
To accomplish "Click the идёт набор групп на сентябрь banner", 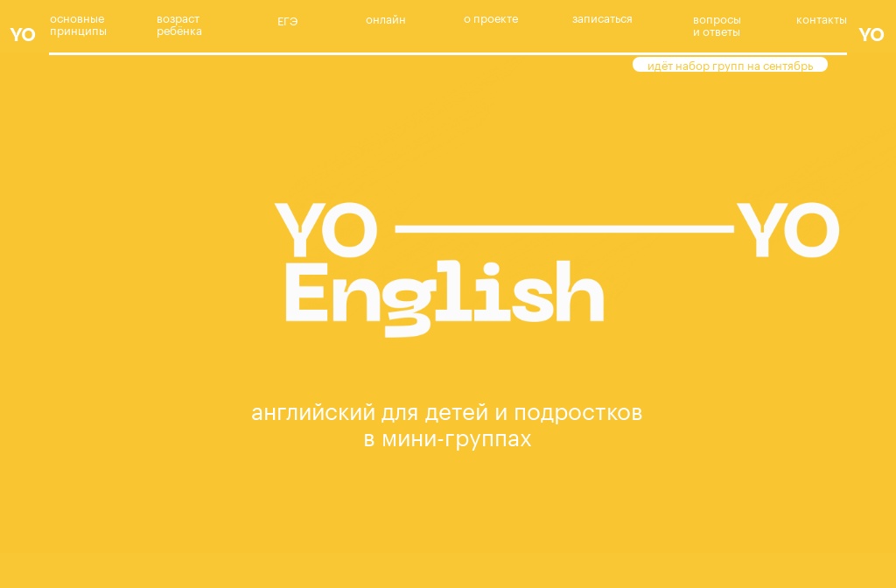I will click(x=729, y=66).
